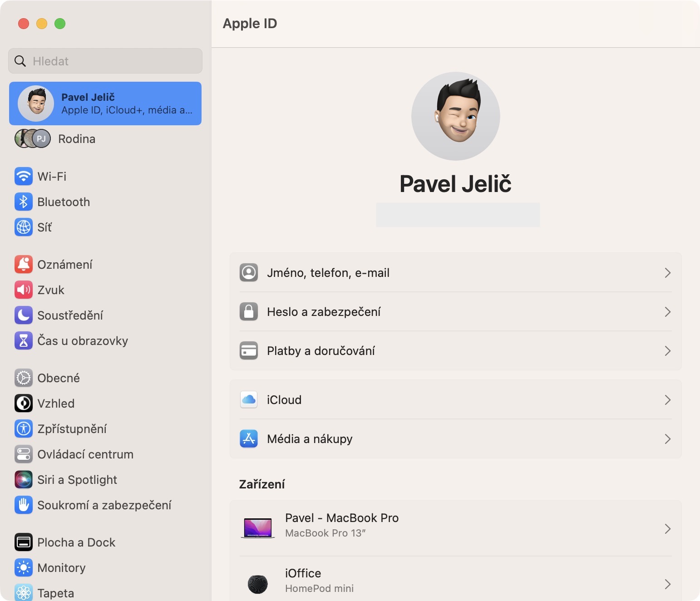
Task: Click the Zpřístupnění accessibility icon
Action: point(24,429)
